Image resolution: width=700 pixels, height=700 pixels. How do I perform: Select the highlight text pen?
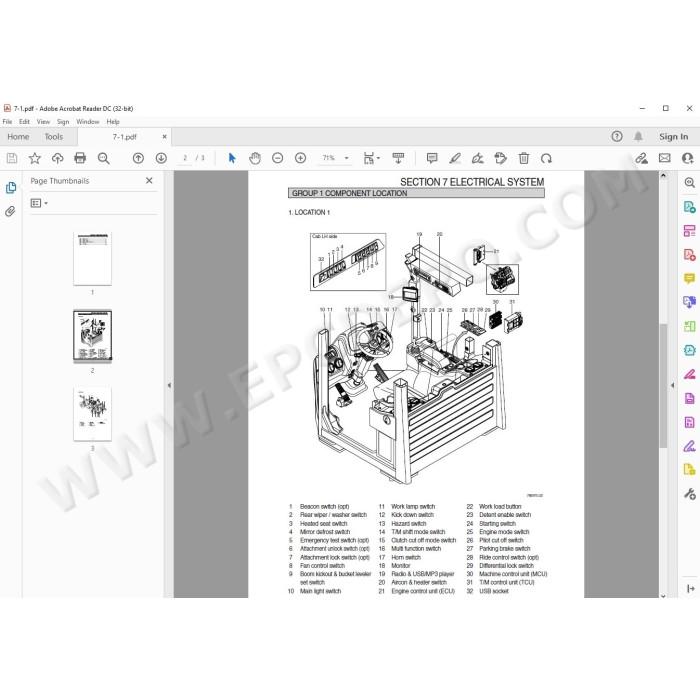(455, 158)
